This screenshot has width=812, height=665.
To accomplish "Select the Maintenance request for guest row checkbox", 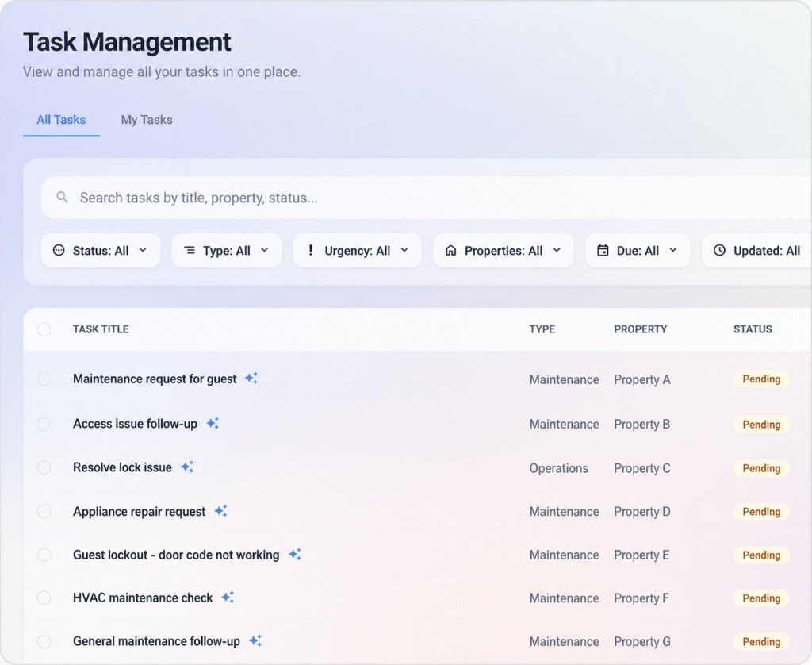I will tap(44, 379).
